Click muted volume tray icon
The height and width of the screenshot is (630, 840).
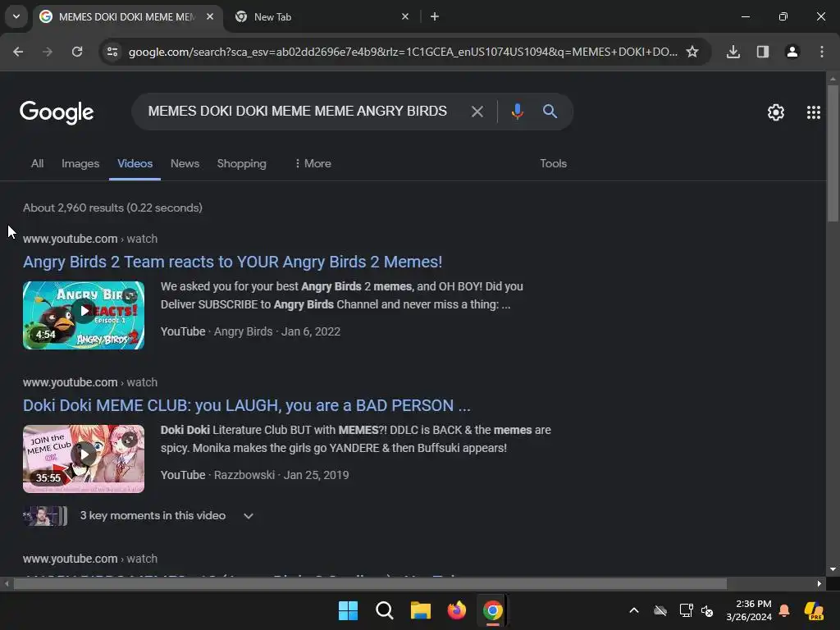coord(708,610)
